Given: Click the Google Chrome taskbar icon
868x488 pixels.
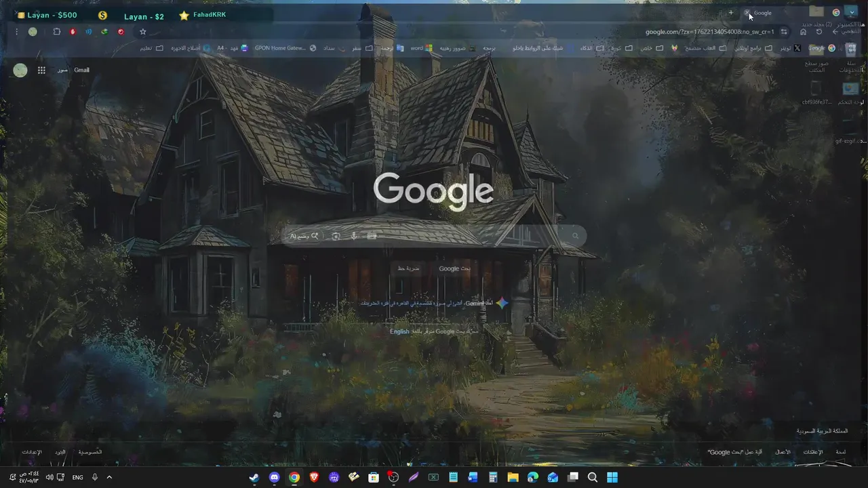Looking at the screenshot, I should pos(294,477).
